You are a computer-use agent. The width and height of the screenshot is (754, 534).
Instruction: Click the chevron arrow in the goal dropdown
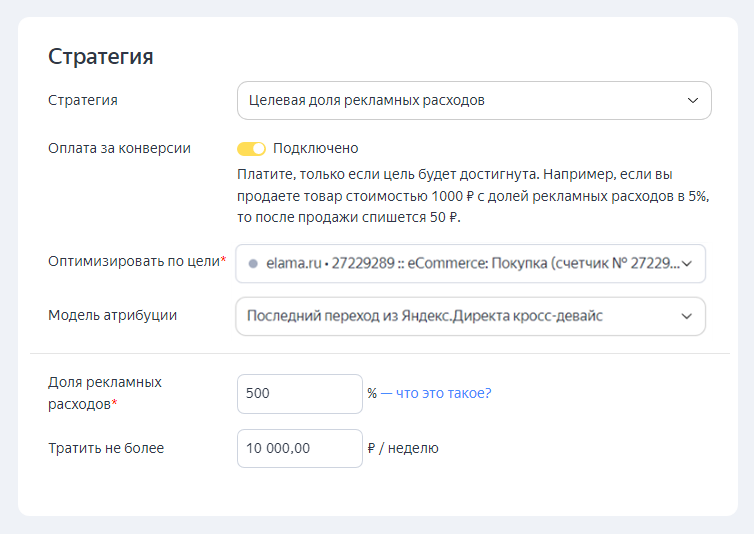click(x=687, y=264)
